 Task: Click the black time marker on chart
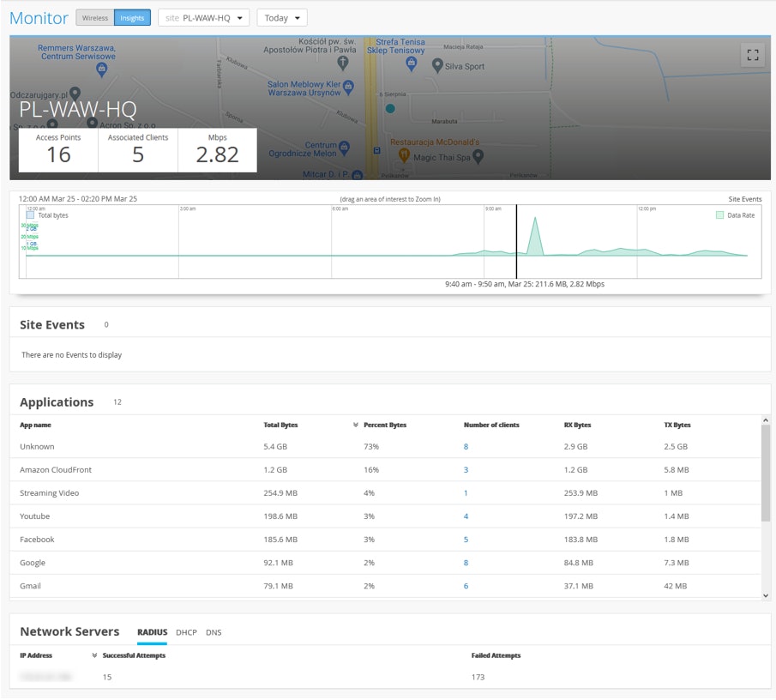point(516,242)
